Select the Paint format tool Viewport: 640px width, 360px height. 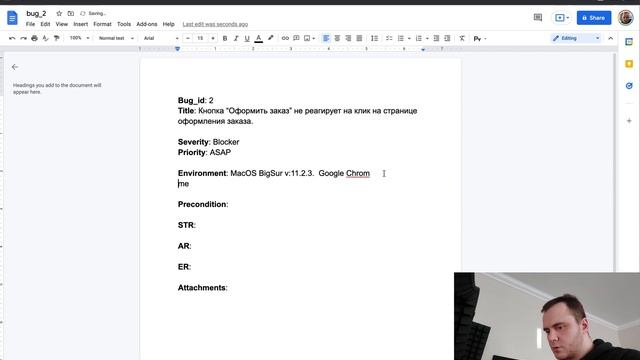click(56, 38)
